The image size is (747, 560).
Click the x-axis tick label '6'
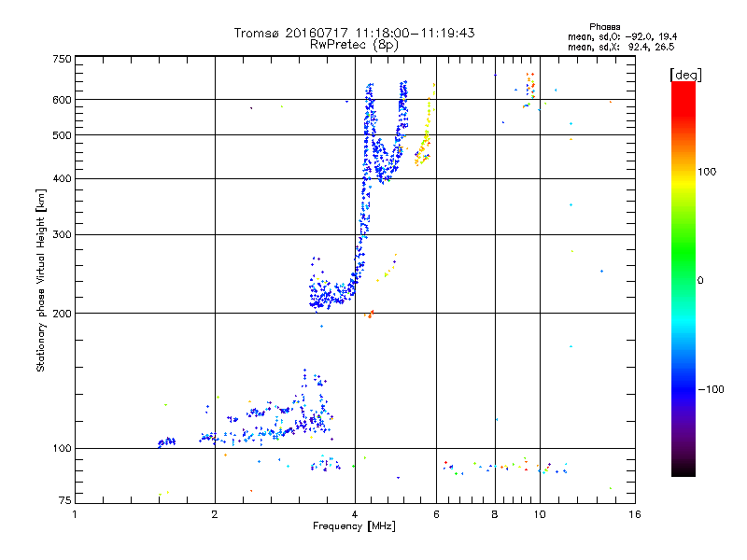click(x=436, y=514)
